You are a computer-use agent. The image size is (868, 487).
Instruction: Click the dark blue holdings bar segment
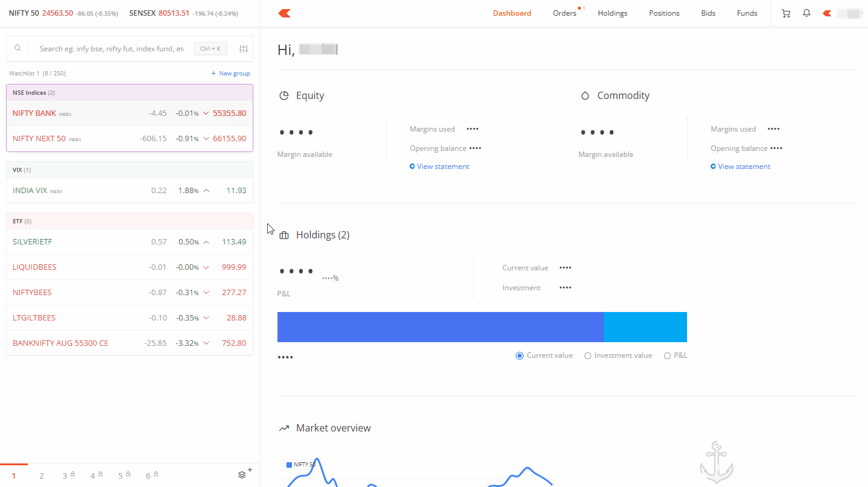[440, 327]
